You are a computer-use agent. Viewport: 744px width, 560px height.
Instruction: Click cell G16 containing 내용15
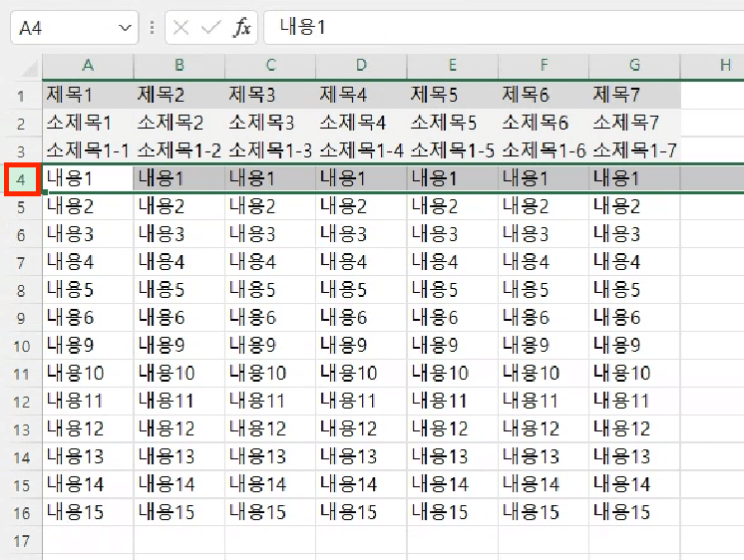[634, 512]
